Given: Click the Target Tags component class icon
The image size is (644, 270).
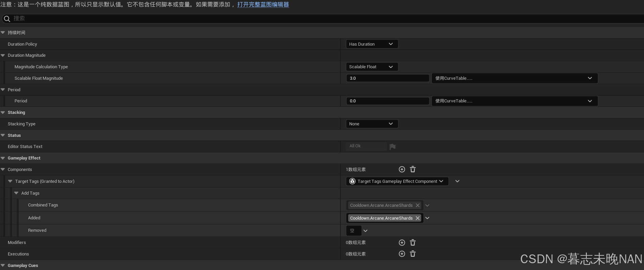Looking at the screenshot, I should point(352,181).
